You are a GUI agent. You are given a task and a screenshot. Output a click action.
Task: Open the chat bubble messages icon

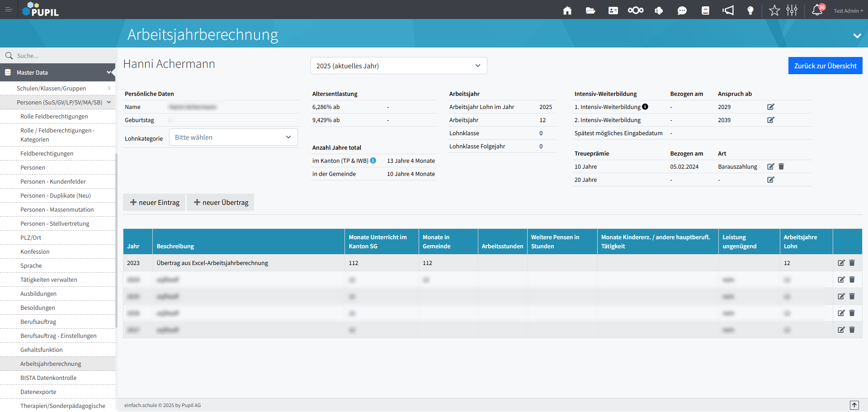point(682,10)
